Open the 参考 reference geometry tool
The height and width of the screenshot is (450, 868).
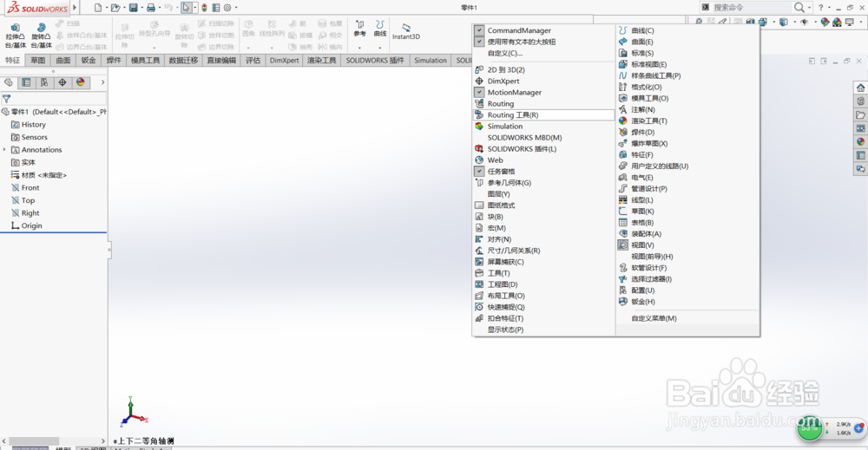tap(360, 29)
